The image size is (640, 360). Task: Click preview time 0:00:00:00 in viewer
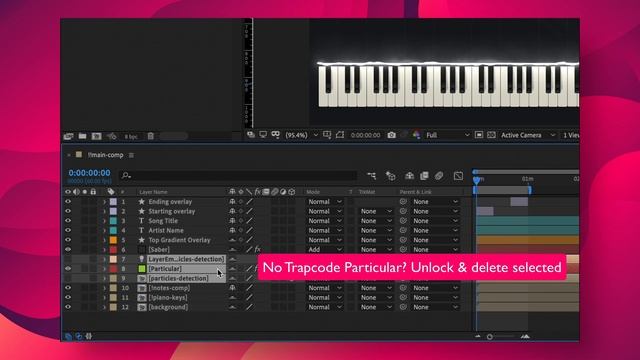click(365, 135)
